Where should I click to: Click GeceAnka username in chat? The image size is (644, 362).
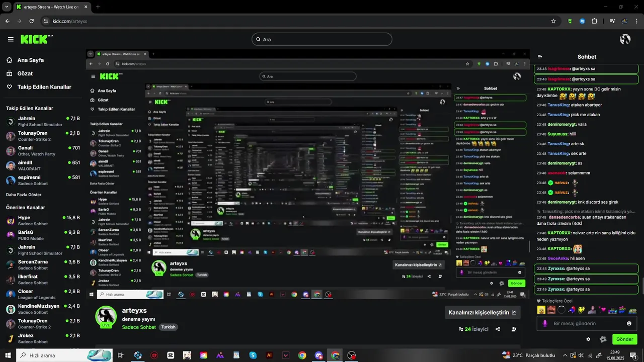coord(558,258)
